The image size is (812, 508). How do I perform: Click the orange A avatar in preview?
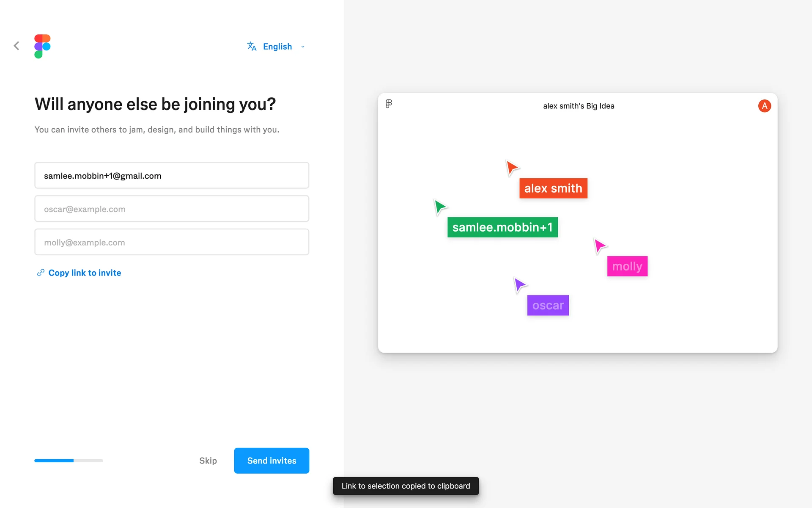pyautogui.click(x=764, y=106)
